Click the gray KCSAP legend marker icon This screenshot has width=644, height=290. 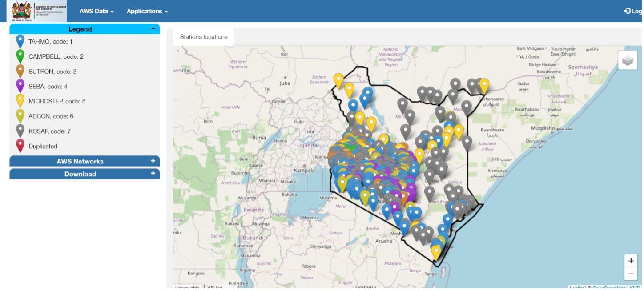point(20,131)
